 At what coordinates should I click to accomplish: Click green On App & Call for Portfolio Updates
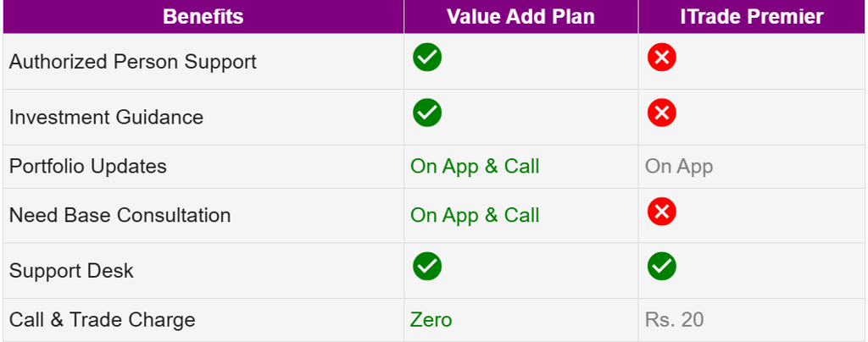475,166
